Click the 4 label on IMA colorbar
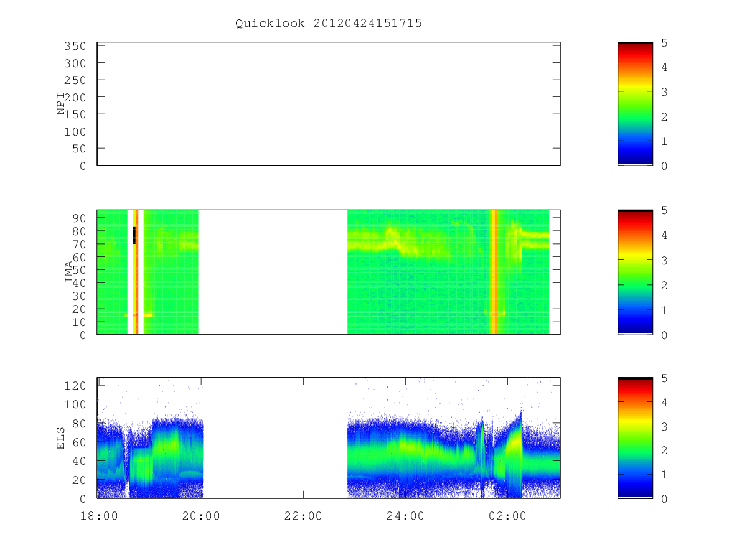Screen dimensions: 747x560 664,236
